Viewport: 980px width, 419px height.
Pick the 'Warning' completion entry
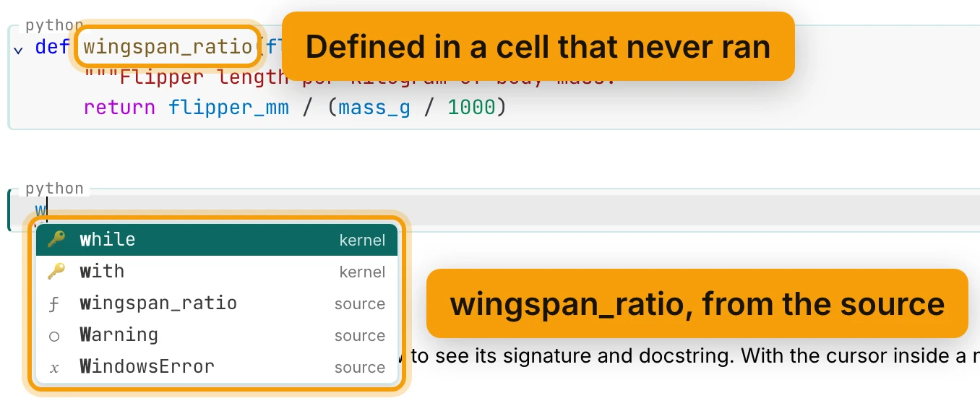click(x=217, y=335)
